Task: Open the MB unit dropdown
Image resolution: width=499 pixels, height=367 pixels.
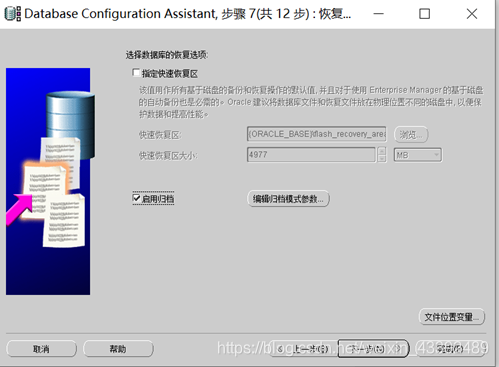Action: (x=418, y=155)
